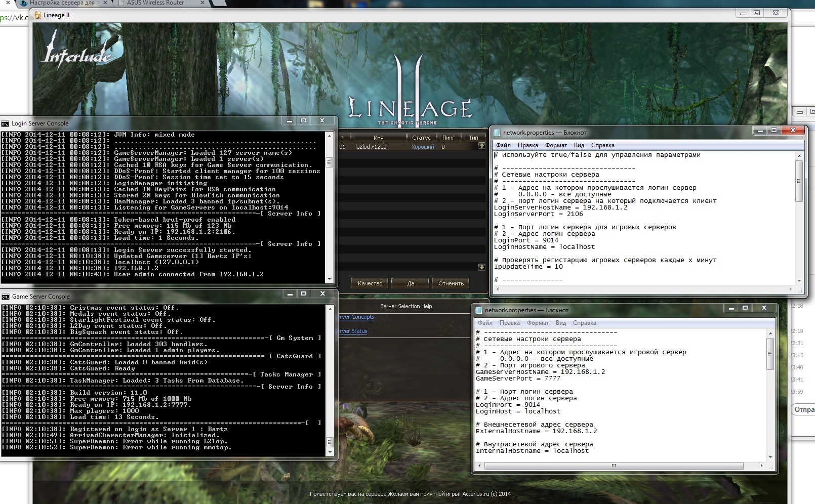Click the ASUS Wireless Router tab page icon

[x=122, y=3]
